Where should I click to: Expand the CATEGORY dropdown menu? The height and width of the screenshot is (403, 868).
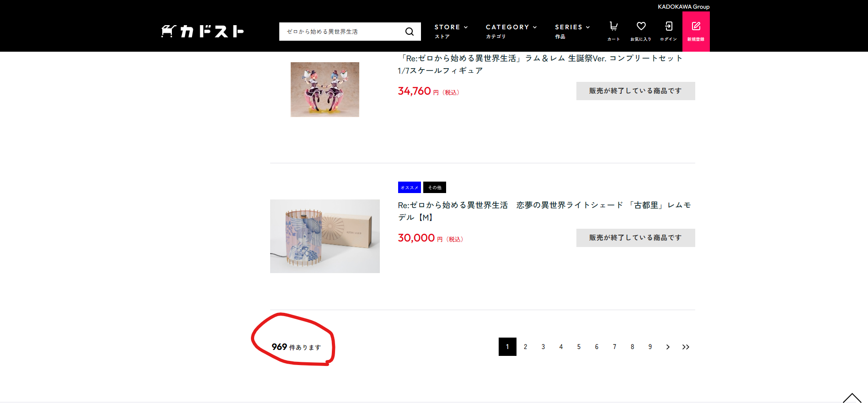click(511, 31)
